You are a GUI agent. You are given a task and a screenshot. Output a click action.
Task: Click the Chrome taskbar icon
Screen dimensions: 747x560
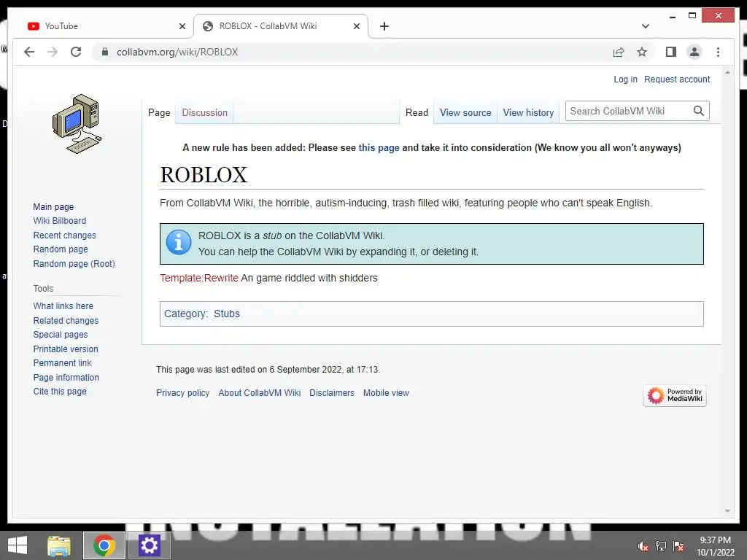[104, 545]
